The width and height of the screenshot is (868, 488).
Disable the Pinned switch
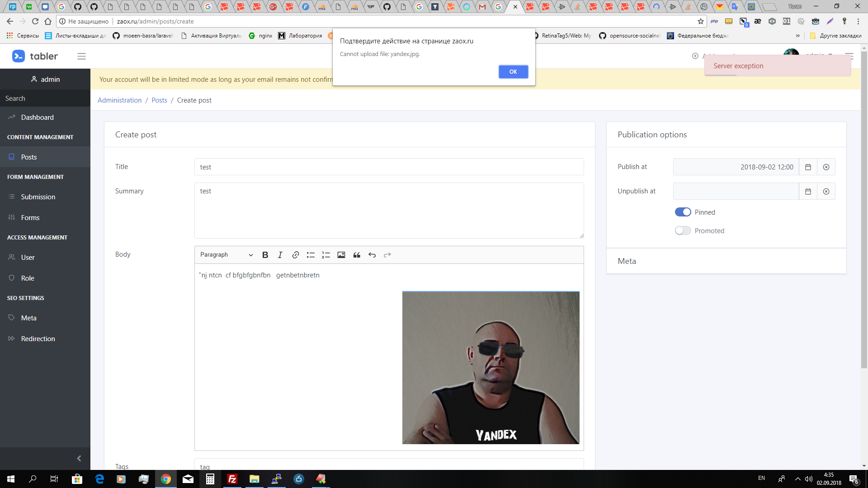[683, 212]
